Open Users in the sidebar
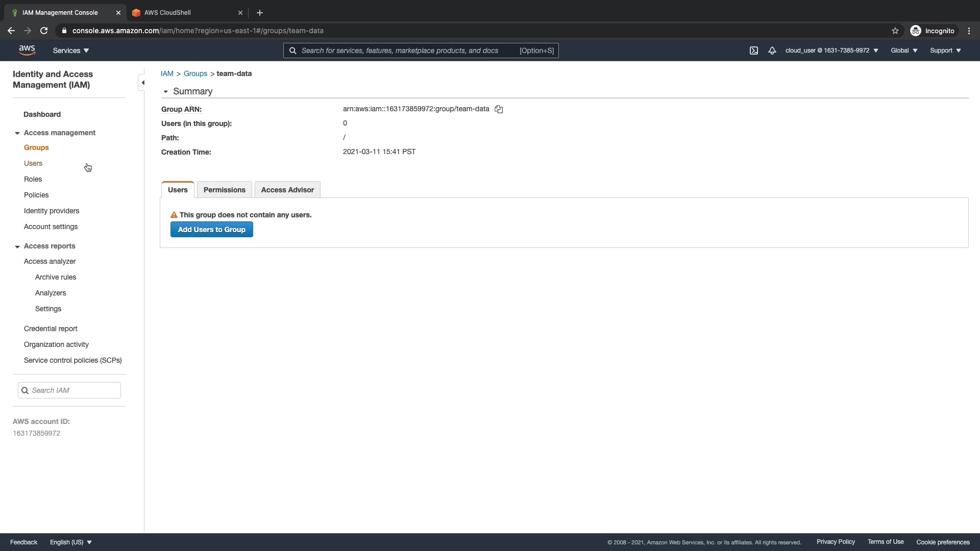 (33, 163)
